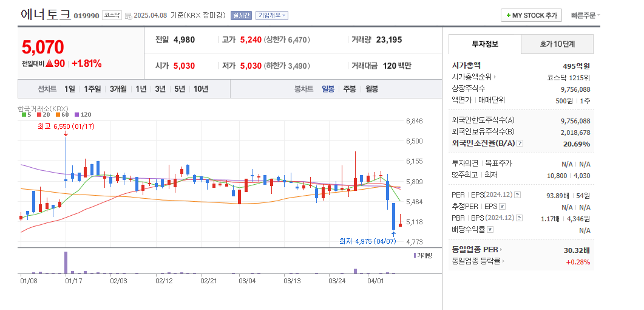Select the 3개월 line chart period
Viewport: 644px width, 310px height.
118,89
